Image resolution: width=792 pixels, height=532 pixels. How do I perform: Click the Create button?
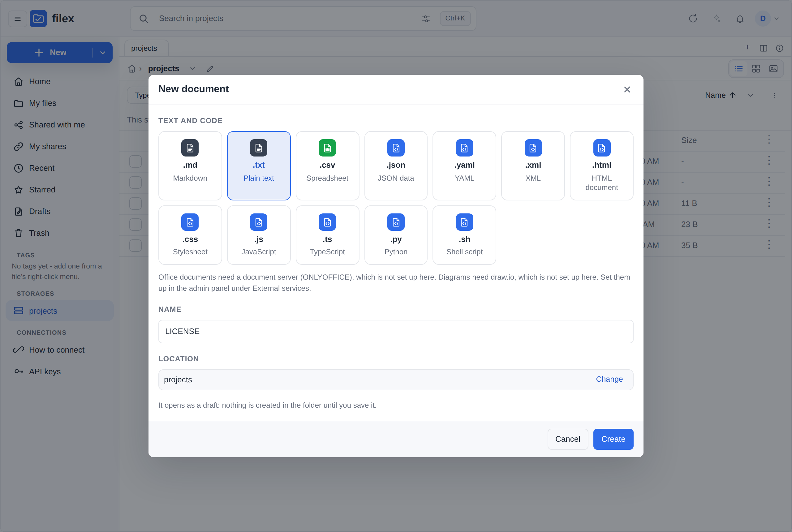coord(613,439)
